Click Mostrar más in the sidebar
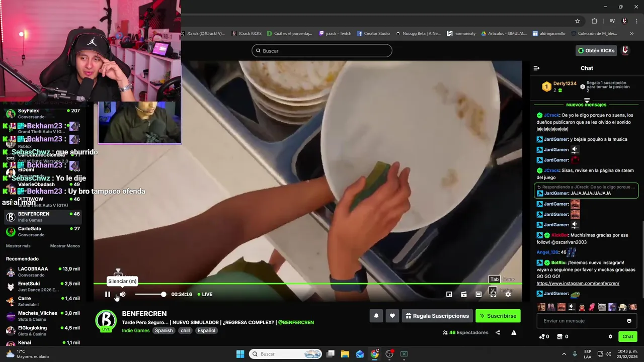Screen dimensions: 644x362 click(18, 246)
